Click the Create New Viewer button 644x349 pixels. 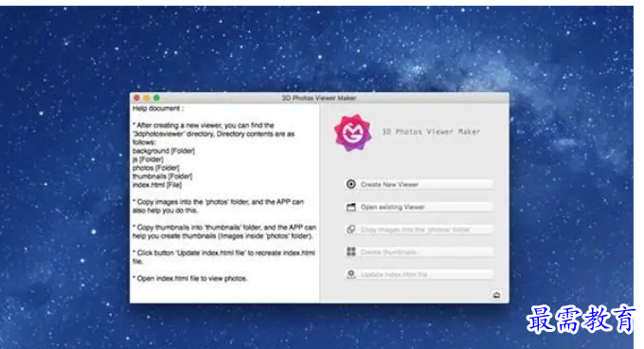(x=419, y=185)
